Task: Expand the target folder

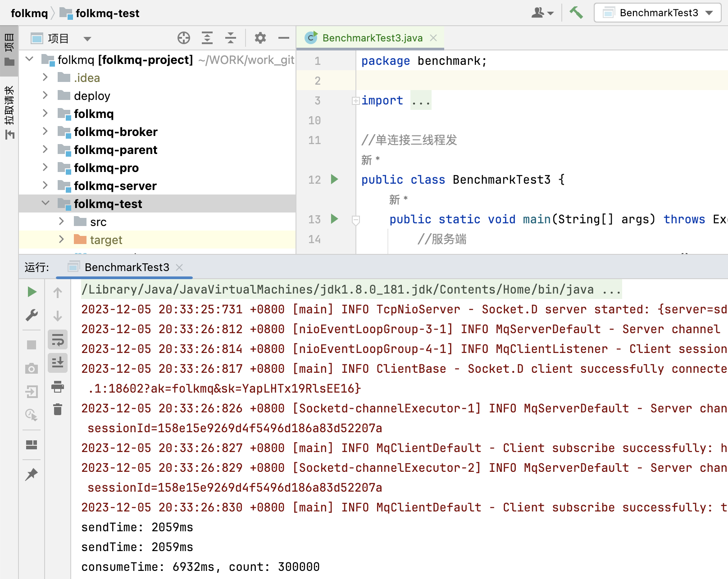Action: click(61, 240)
